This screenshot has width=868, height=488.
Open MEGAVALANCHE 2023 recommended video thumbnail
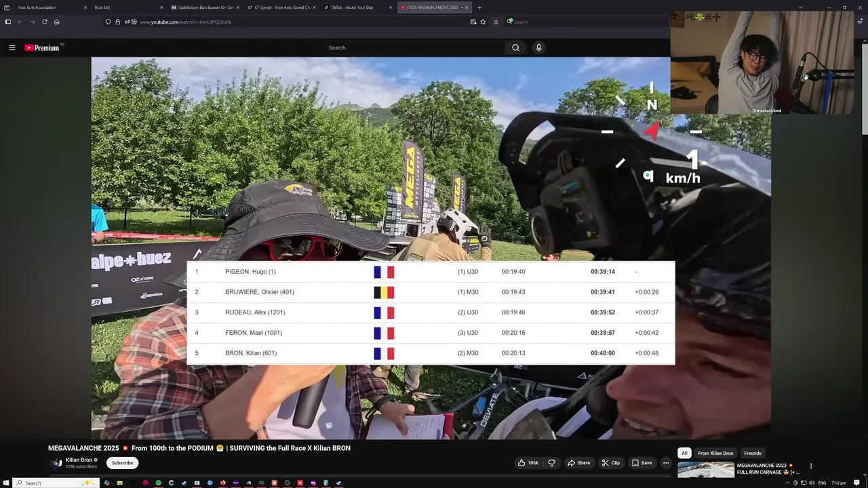[x=706, y=470]
